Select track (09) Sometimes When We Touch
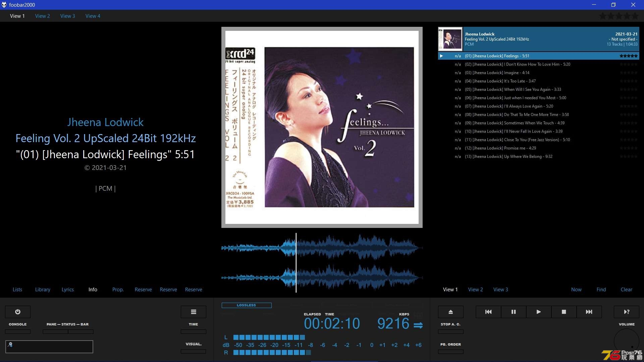The height and width of the screenshot is (362, 644). [539, 123]
